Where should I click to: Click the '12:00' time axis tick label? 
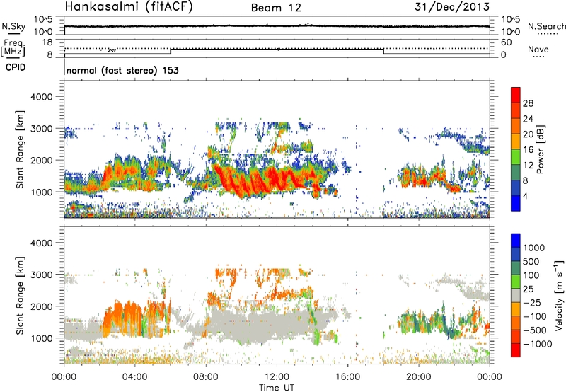[x=277, y=377]
